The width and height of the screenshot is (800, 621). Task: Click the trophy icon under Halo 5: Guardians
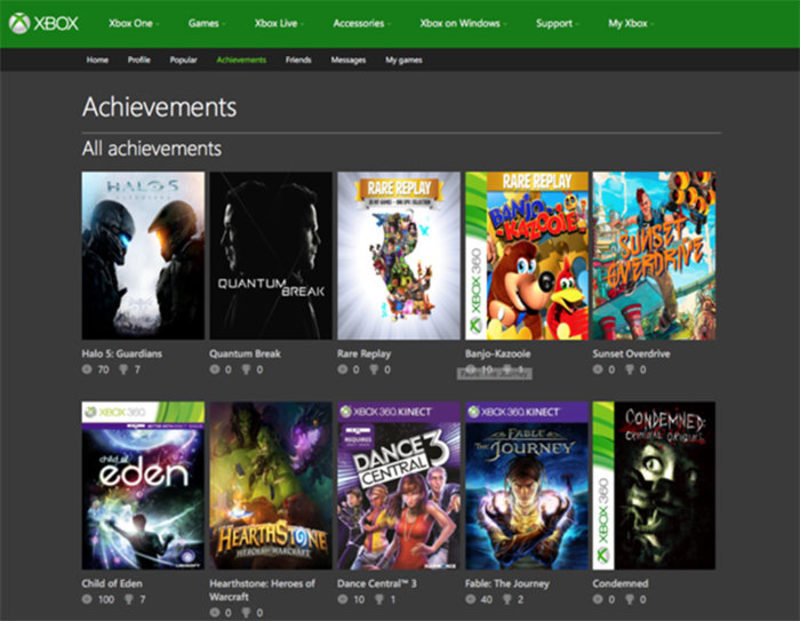coord(125,370)
